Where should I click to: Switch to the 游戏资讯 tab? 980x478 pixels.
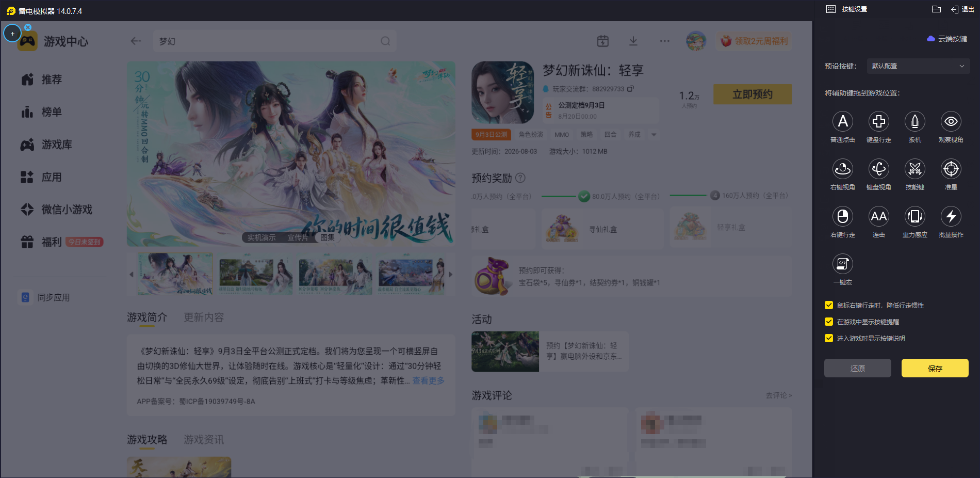(x=204, y=439)
